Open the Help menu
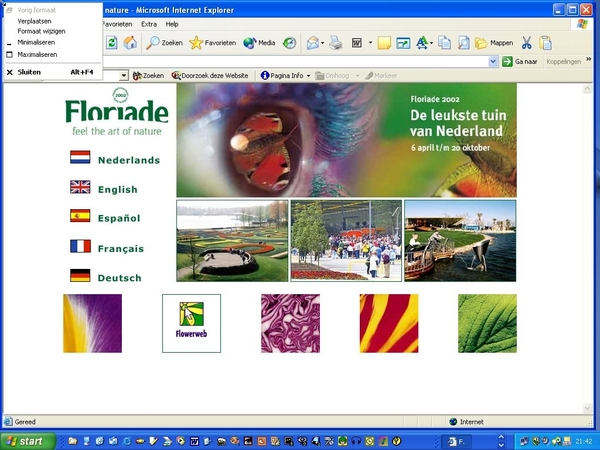This screenshot has width=600, height=450. tap(172, 24)
